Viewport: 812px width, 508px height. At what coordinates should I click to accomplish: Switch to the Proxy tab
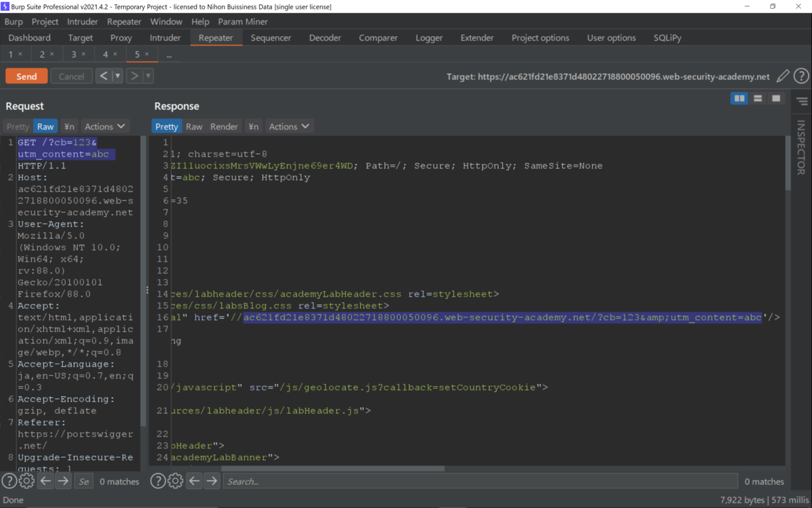coord(121,38)
